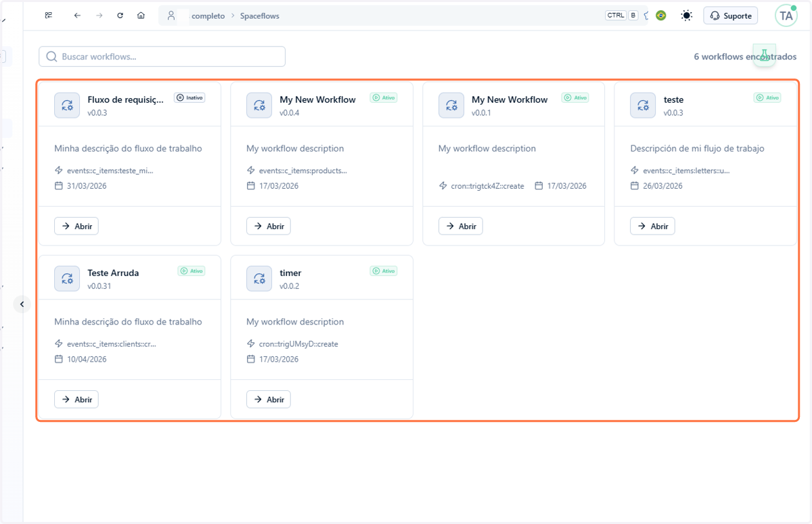The width and height of the screenshot is (812, 524).
Task: Open My New Workflow v0.0.4
Action: (269, 226)
